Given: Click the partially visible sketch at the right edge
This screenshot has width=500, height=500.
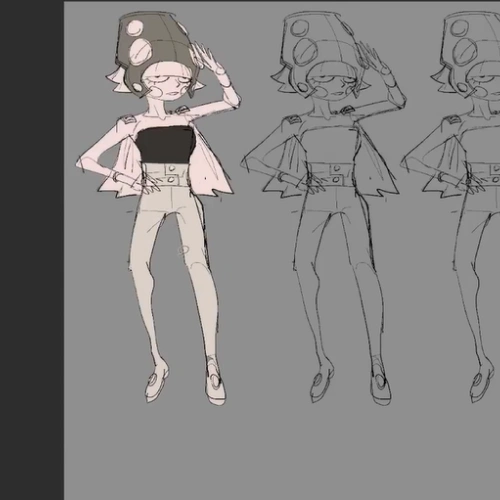Looking at the screenshot, I should tap(450, 207).
